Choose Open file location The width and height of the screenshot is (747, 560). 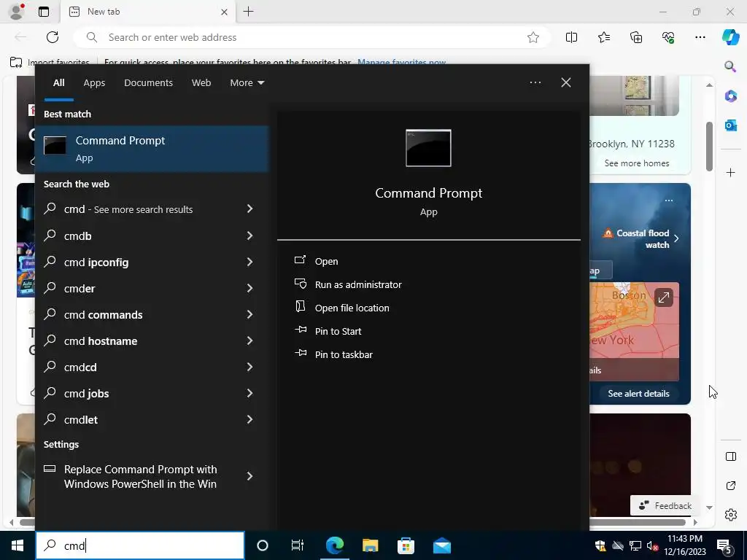352,308
